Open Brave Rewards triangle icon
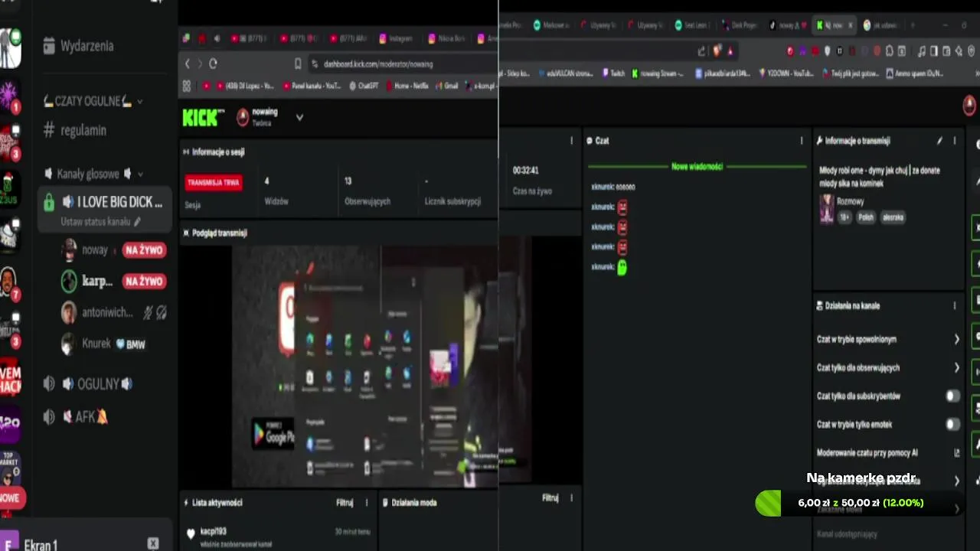This screenshot has height=551, width=980. (x=730, y=51)
